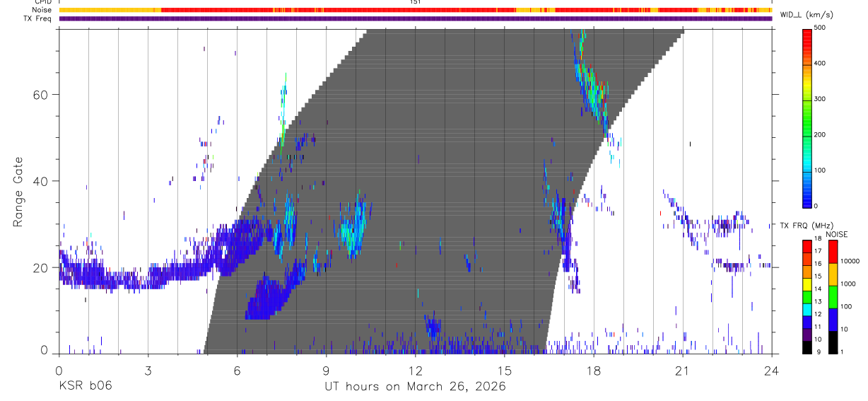Click the 400 tick on the width color bar
The image size is (868, 401).
click(x=819, y=63)
